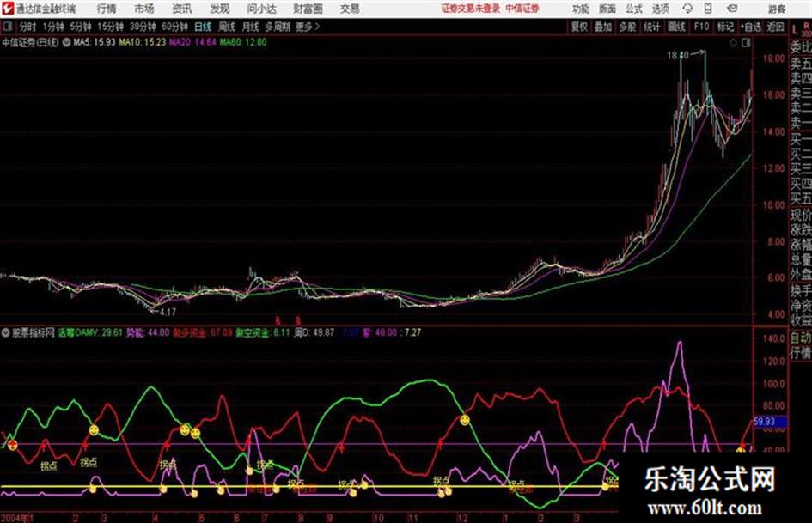Image resolution: width=812 pixels, height=523 pixels.
Task: Click the L tab on right panel
Action: pos(795,30)
